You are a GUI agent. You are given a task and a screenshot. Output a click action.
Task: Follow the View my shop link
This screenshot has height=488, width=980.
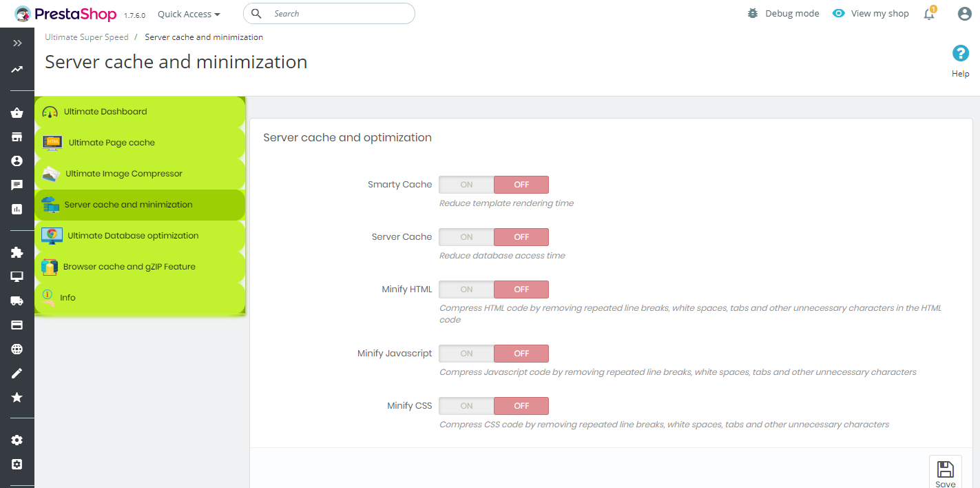coord(871,14)
